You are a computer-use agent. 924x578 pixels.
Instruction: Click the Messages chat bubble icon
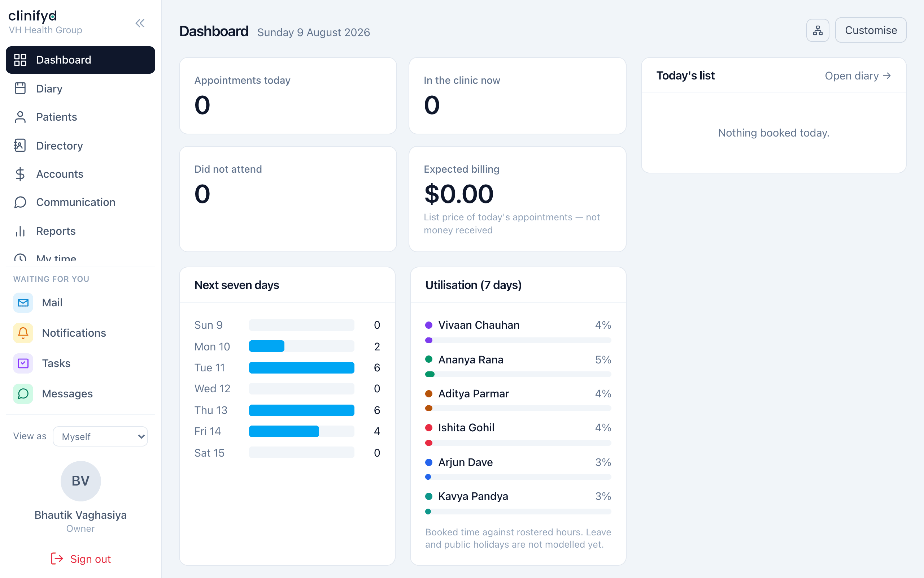pyautogui.click(x=23, y=394)
